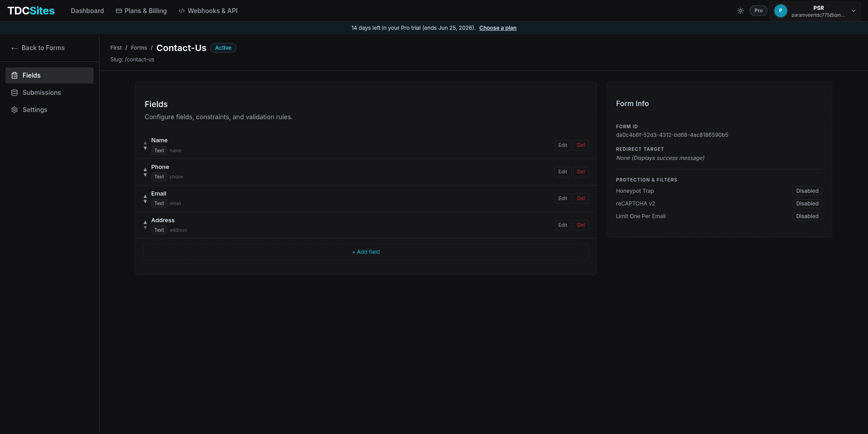868x434 pixels.
Task: Click the Text type badge for Name
Action: point(159,151)
